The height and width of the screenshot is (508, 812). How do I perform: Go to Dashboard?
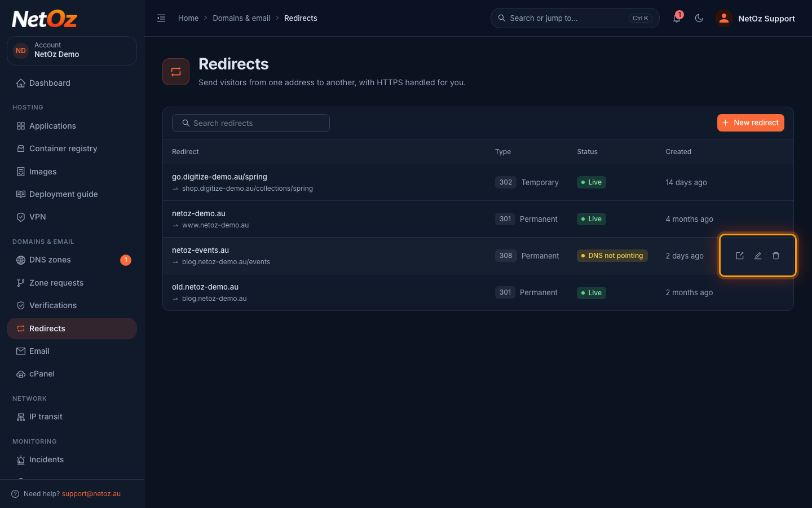click(x=72, y=83)
